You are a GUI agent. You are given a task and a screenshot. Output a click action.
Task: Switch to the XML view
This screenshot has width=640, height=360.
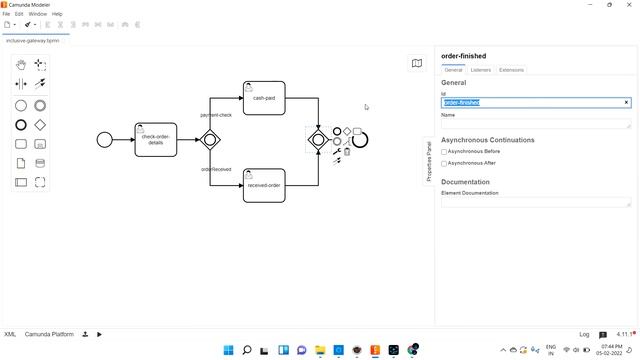tap(10, 334)
